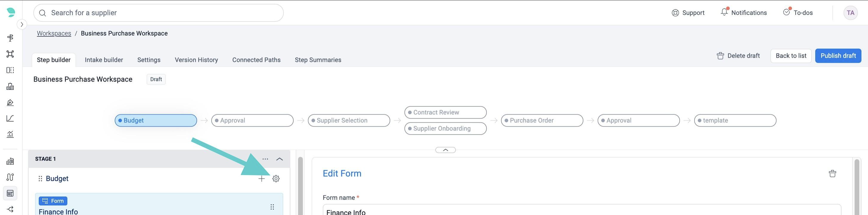Collapse the Stage 1 section
The image size is (868, 215).
click(279, 159)
